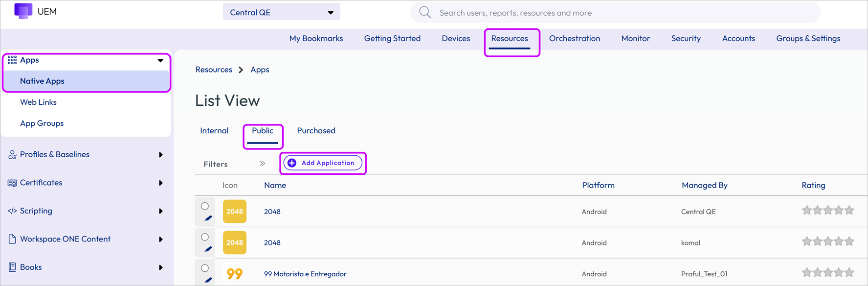This screenshot has width=868, height=286.
Task: Open 2048 app name in komal row
Action: pyautogui.click(x=272, y=243)
